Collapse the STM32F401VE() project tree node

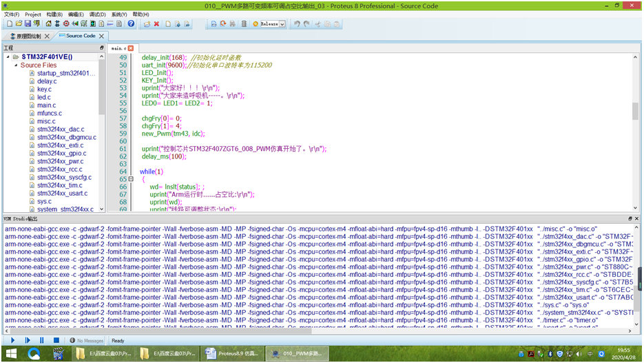point(8,56)
